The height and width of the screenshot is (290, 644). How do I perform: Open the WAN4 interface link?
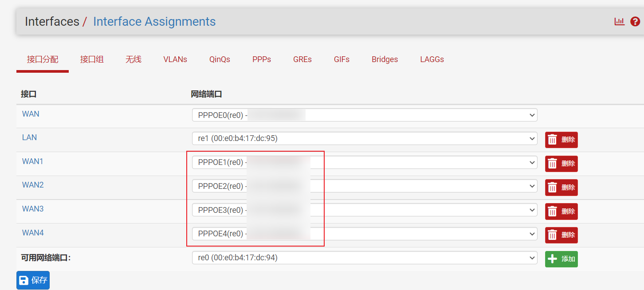click(x=33, y=233)
